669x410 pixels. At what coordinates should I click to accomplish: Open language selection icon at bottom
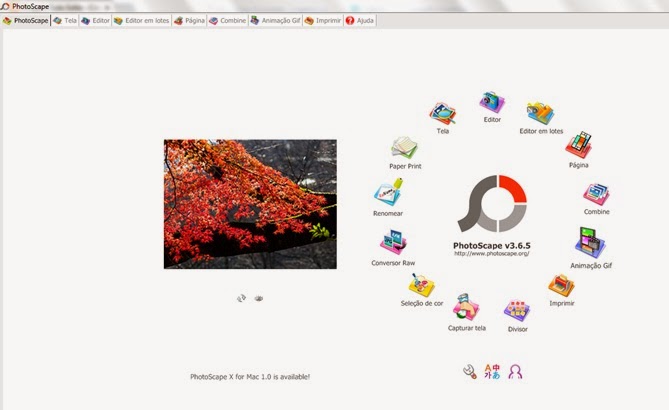(x=492, y=372)
